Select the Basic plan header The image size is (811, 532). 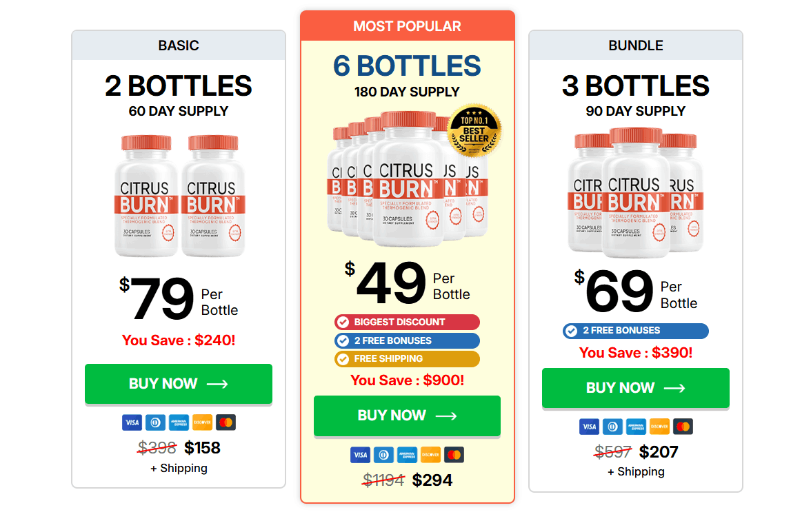[x=179, y=45]
